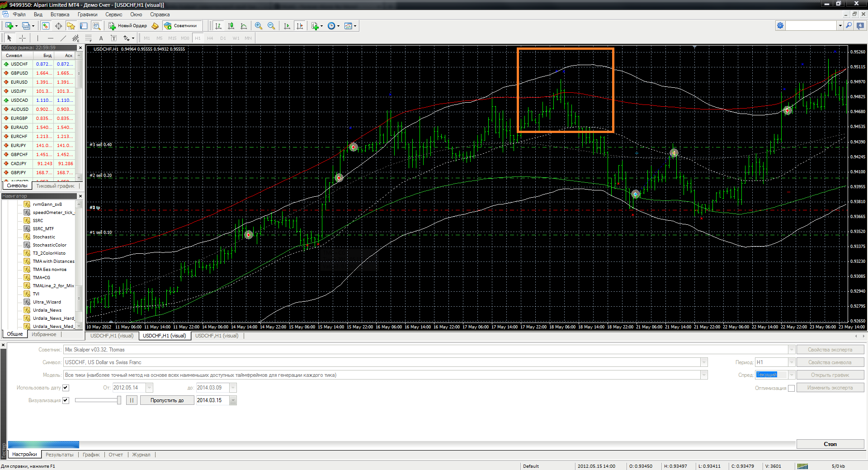Click the Новый Ордер button
Viewport: 868px width, 470px height.
coord(127,26)
